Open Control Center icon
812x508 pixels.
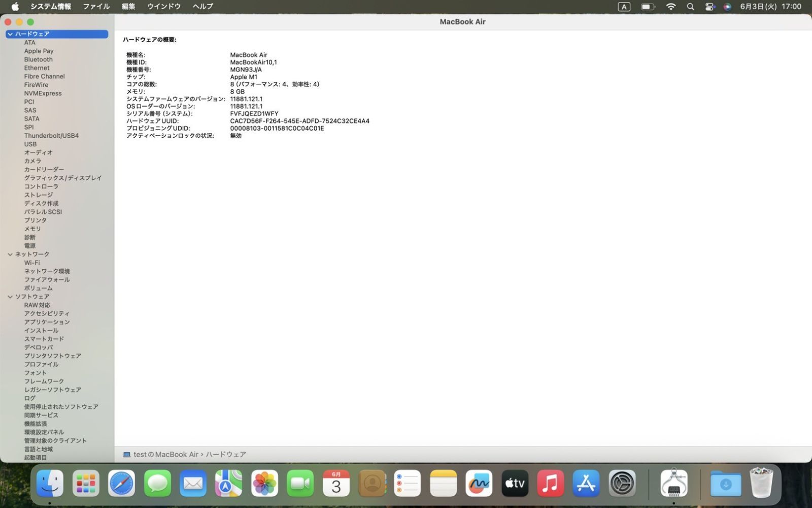pos(709,7)
